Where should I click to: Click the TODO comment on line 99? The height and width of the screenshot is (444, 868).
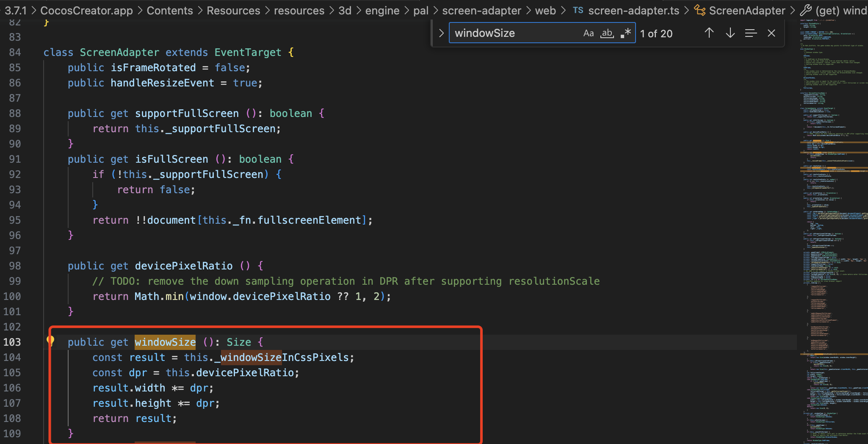[x=346, y=281]
